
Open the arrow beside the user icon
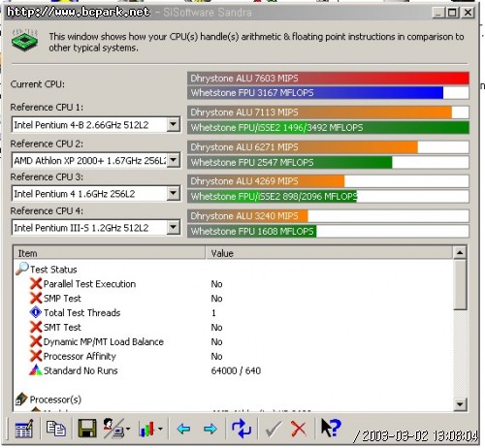pyautogui.click(x=128, y=429)
